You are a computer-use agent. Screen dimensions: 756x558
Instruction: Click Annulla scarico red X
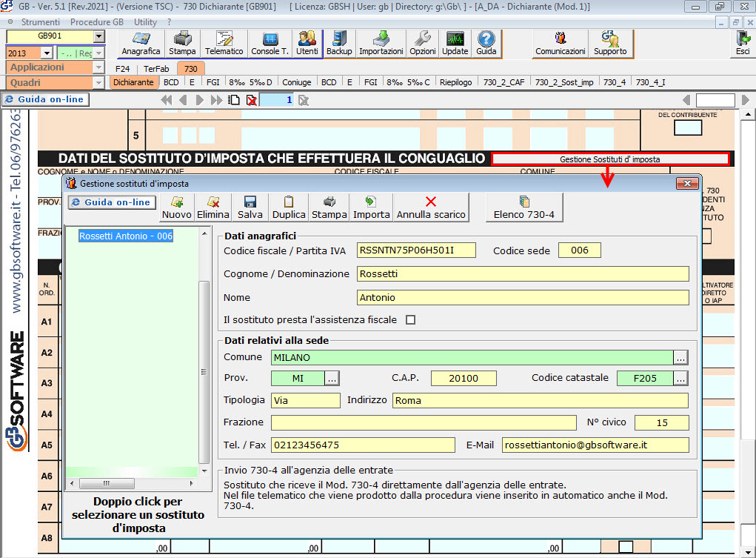point(431,207)
